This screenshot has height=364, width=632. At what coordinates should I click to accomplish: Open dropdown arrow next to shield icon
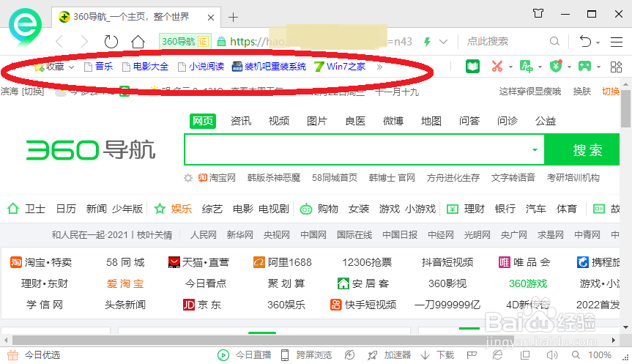[569, 67]
